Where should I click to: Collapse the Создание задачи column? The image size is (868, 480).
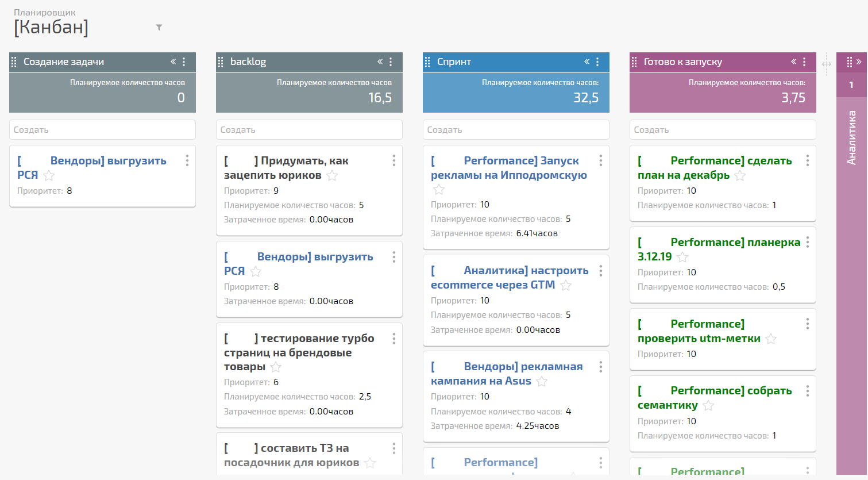(x=173, y=62)
